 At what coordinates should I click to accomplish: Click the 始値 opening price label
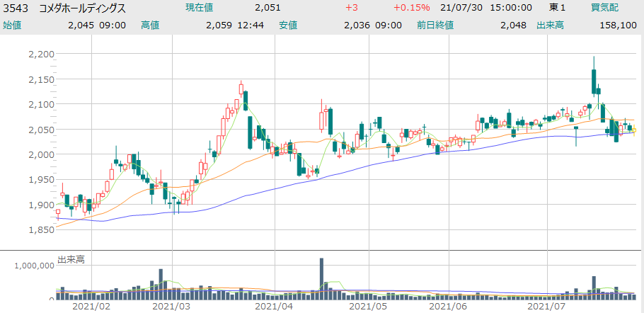(x=13, y=25)
